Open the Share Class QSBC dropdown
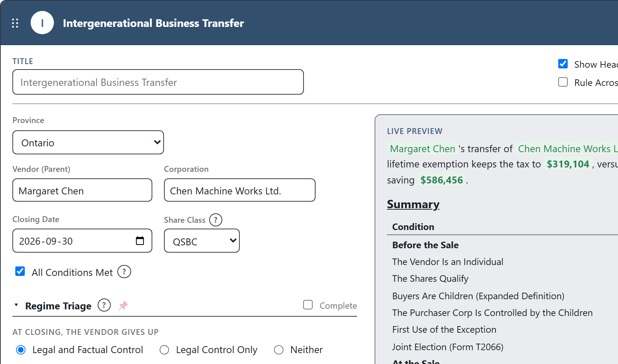The width and height of the screenshot is (618, 364). pos(202,241)
